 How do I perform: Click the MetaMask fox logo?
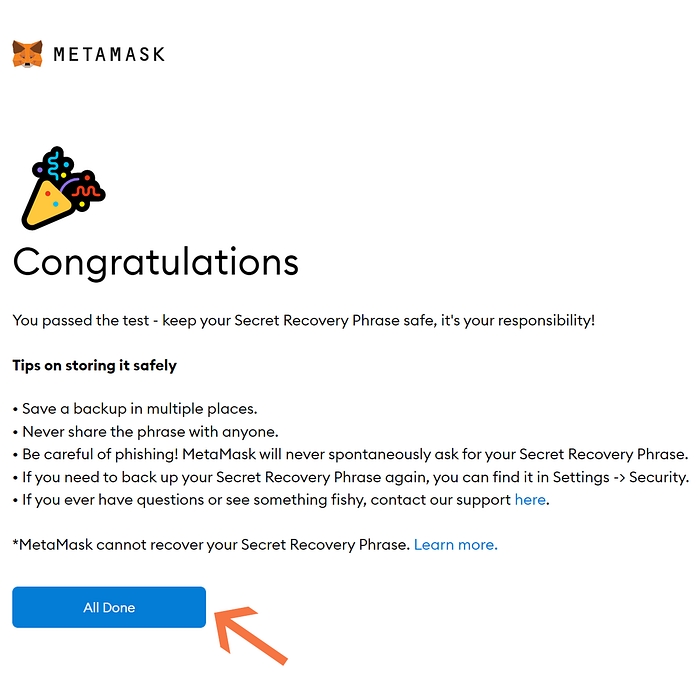tap(28, 54)
